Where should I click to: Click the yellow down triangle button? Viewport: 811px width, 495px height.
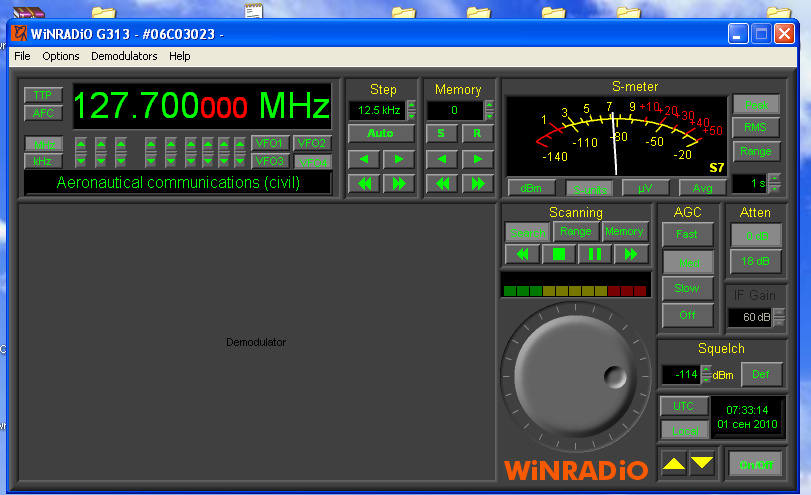[702, 463]
